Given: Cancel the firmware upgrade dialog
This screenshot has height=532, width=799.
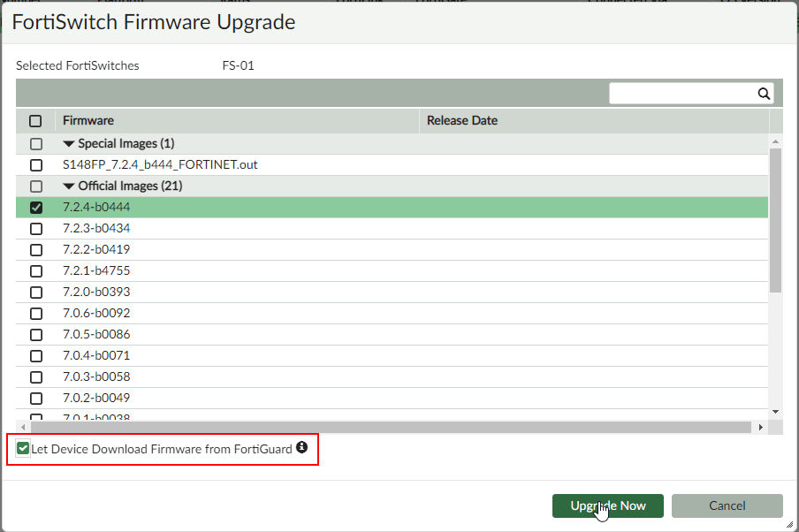Looking at the screenshot, I should point(727,506).
